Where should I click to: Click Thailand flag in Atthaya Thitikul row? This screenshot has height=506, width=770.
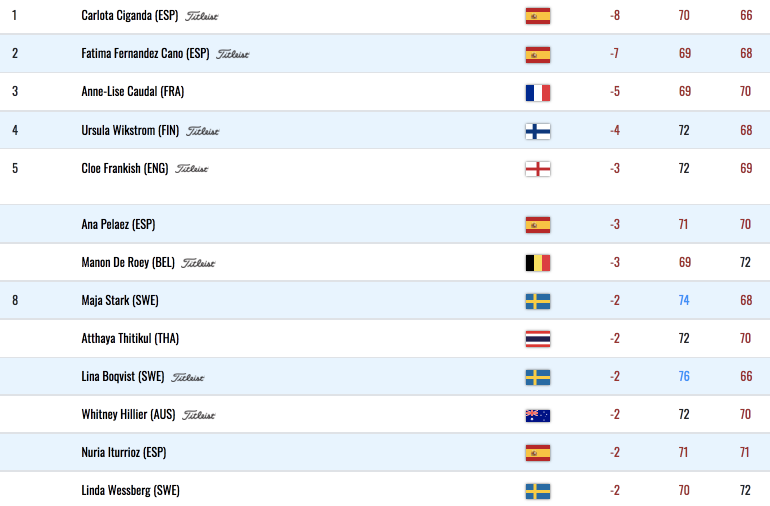click(538, 339)
